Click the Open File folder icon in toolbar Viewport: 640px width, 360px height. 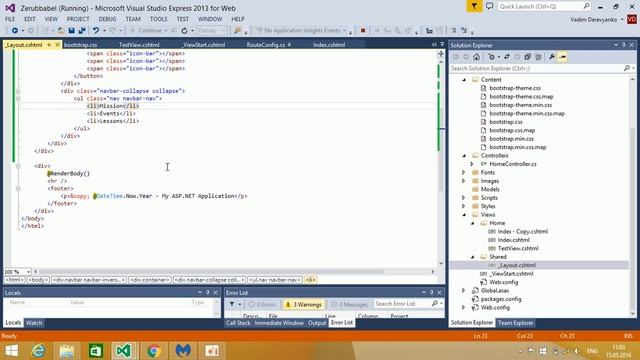61,31
